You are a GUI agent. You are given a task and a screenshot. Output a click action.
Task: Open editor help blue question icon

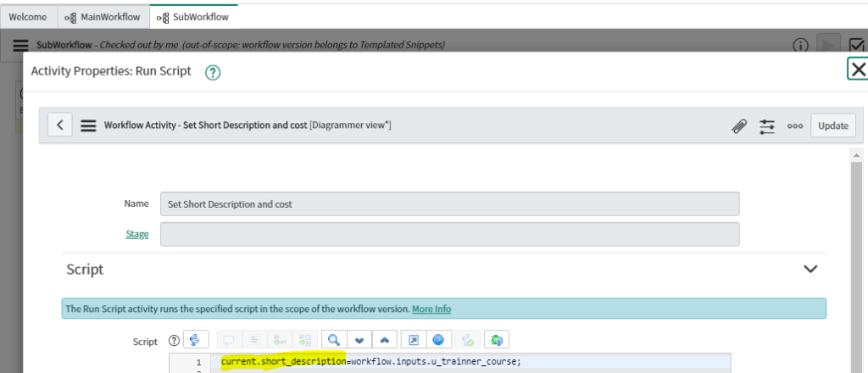438,339
